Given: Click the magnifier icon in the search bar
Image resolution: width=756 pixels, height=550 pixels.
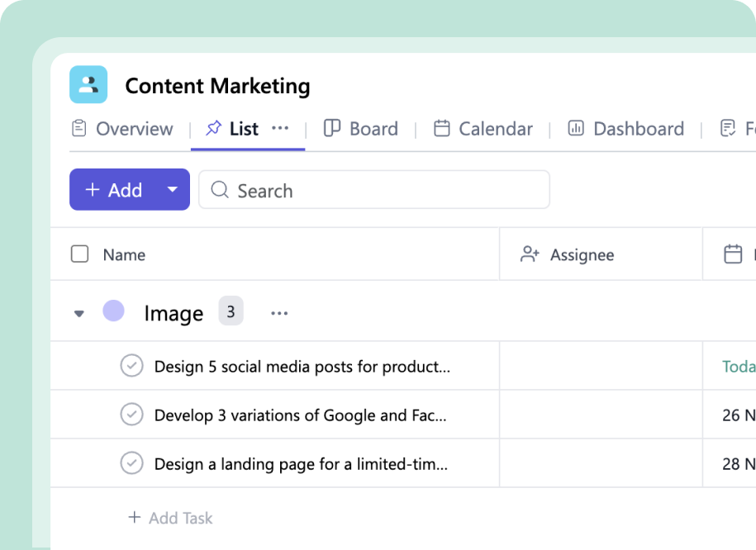Looking at the screenshot, I should (x=219, y=190).
